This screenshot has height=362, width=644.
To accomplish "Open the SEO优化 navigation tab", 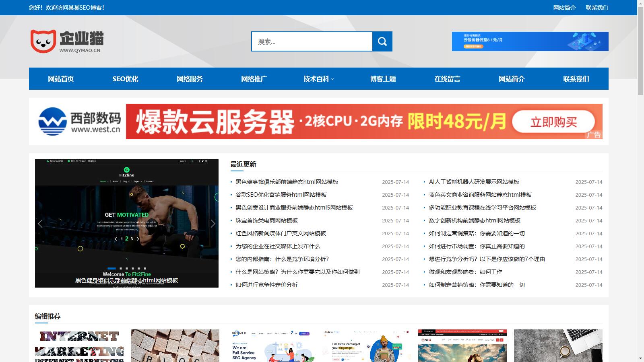I will click(125, 79).
